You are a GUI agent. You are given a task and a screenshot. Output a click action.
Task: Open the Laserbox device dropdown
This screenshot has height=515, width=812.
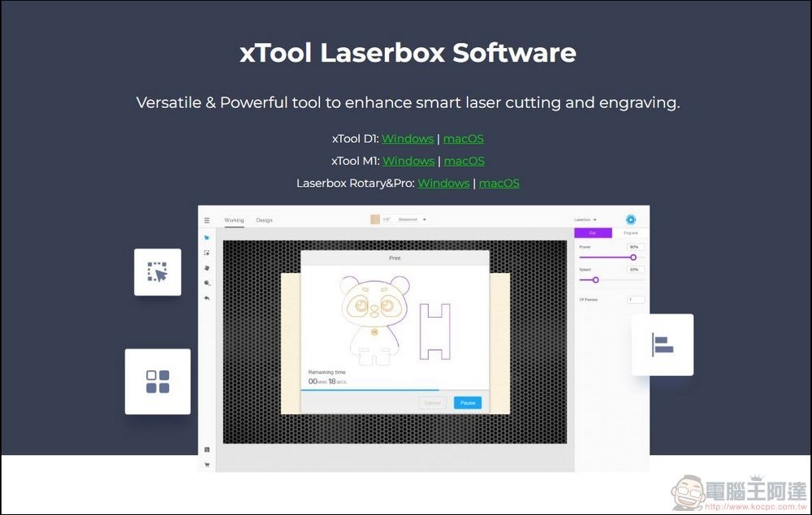585,219
